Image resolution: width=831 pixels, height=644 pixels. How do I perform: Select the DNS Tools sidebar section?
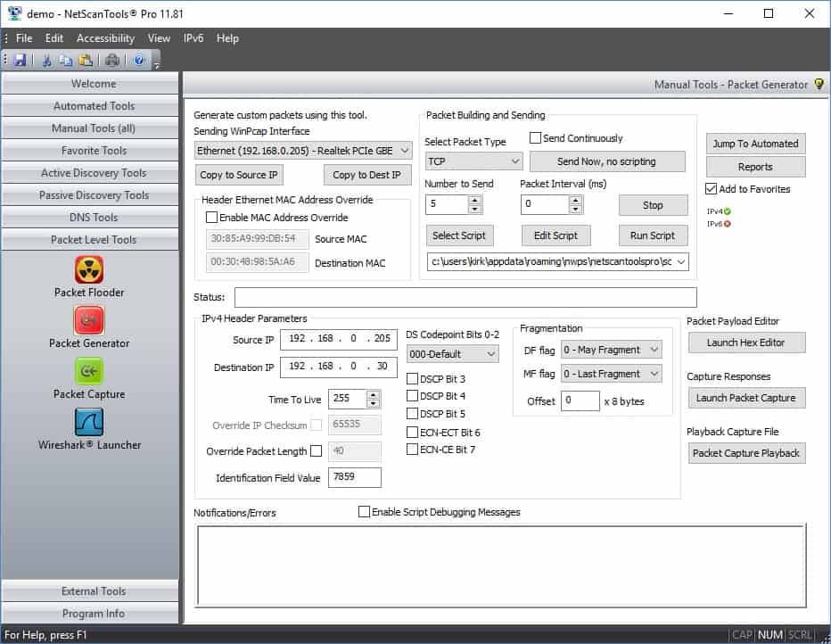(90, 218)
